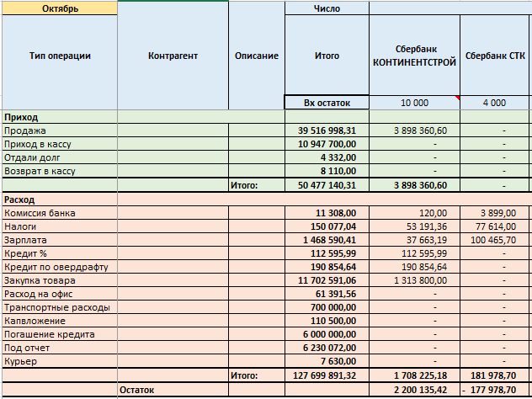Click the Контрагент column header

(173, 56)
